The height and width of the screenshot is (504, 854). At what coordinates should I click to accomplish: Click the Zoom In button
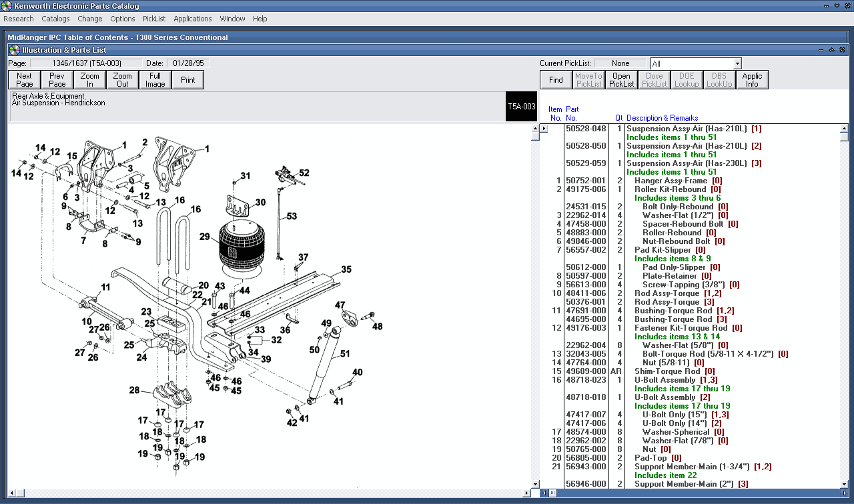[x=89, y=80]
